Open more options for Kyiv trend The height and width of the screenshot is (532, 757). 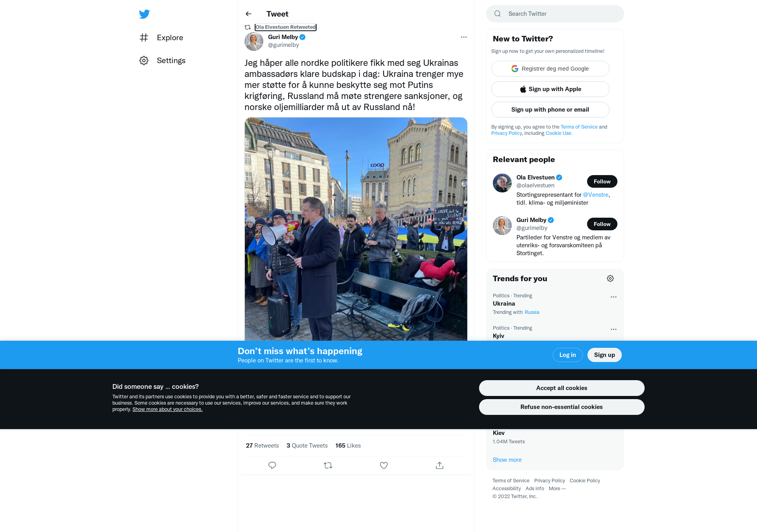pos(613,329)
